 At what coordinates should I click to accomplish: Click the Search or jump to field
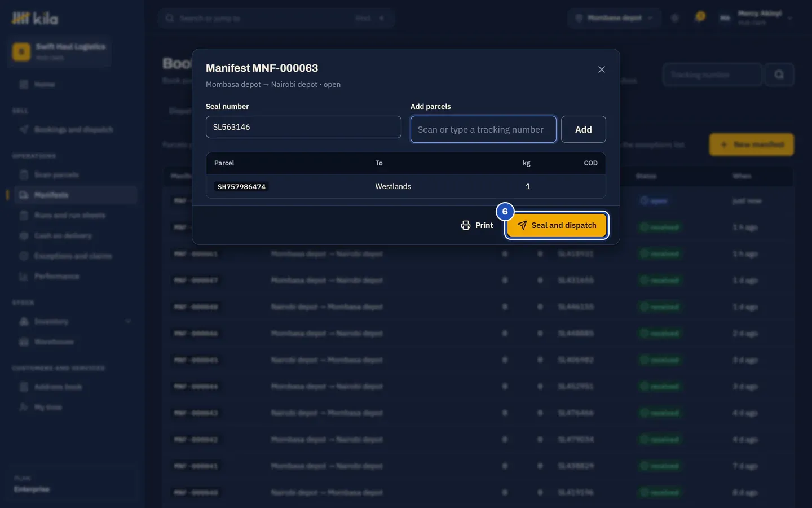click(276, 18)
